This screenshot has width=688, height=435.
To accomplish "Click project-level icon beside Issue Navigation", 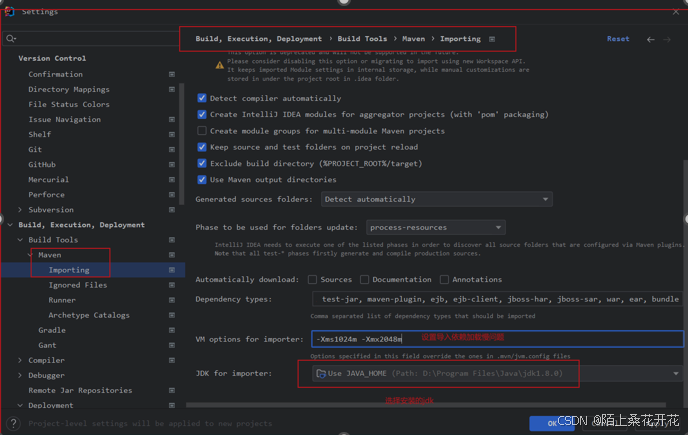I will 172,119.
